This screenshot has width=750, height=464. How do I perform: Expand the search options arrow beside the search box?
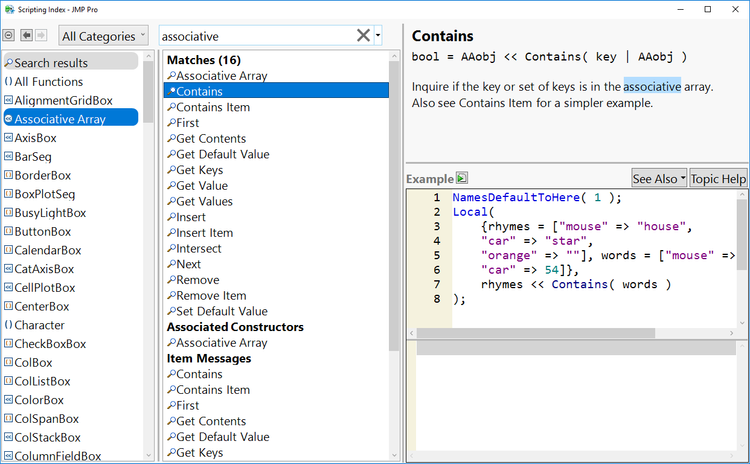379,36
